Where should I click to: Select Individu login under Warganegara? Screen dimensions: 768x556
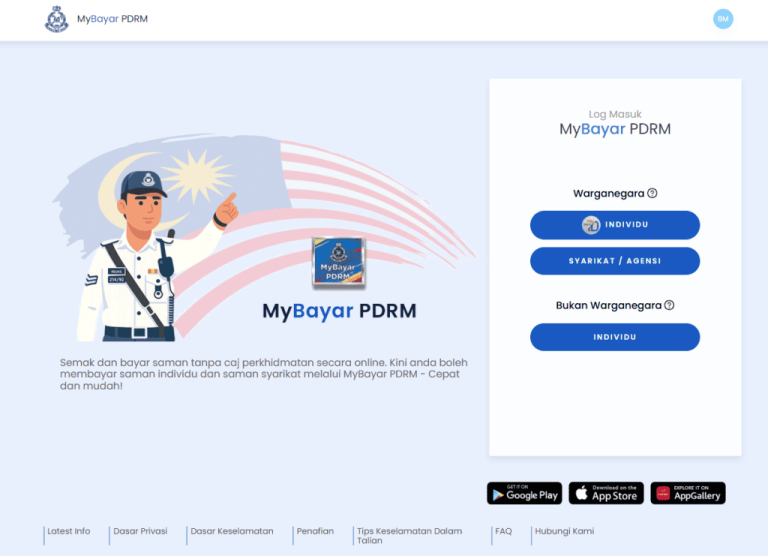(615, 225)
